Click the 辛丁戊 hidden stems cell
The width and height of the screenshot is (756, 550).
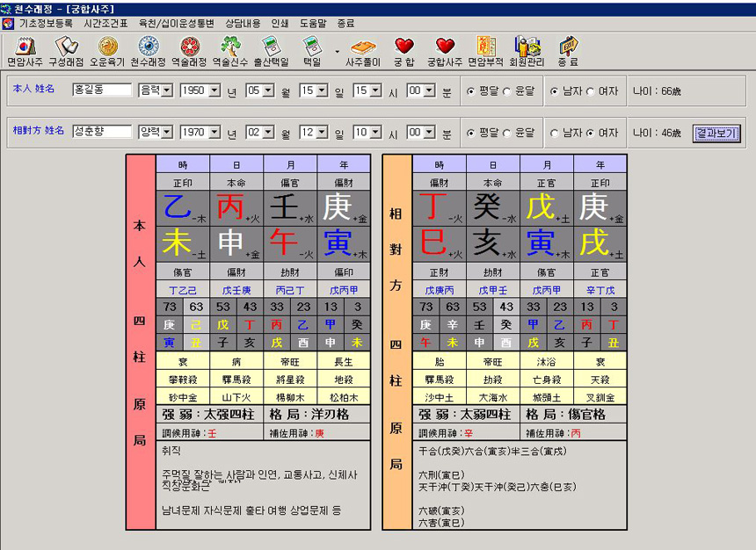600,290
